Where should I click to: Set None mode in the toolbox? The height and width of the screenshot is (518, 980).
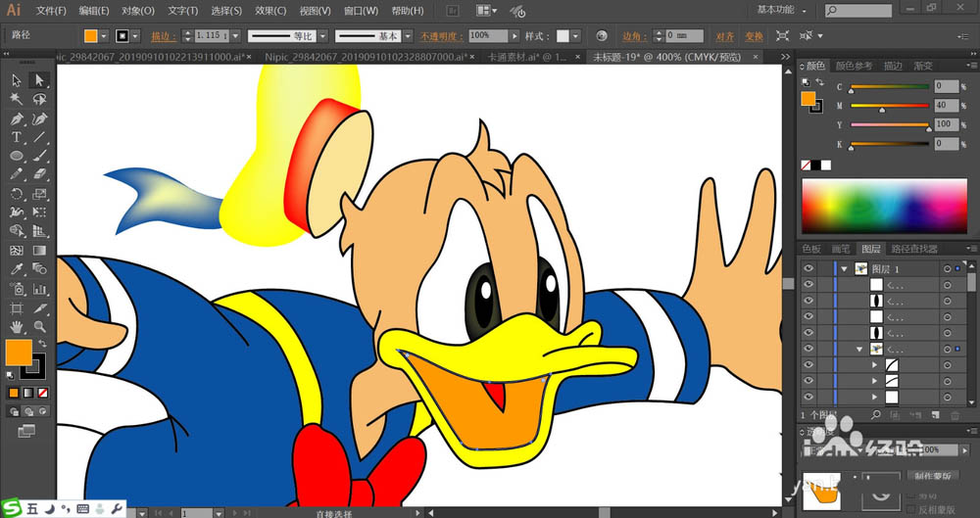point(43,393)
